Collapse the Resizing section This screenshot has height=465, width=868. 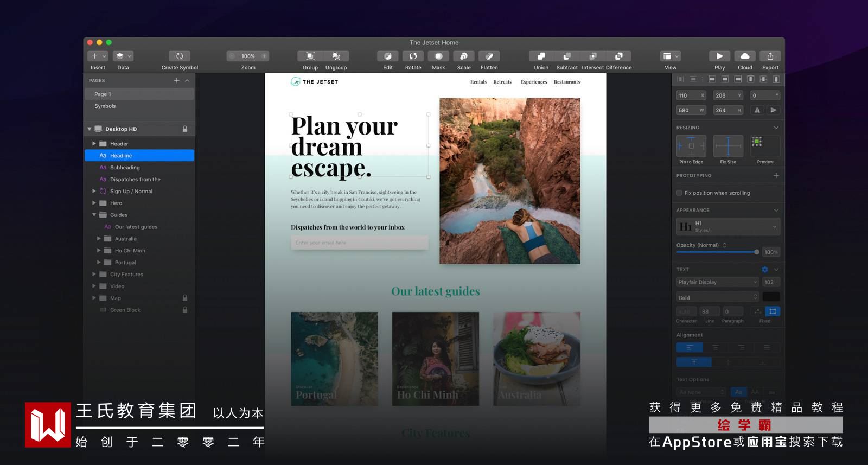coord(776,128)
